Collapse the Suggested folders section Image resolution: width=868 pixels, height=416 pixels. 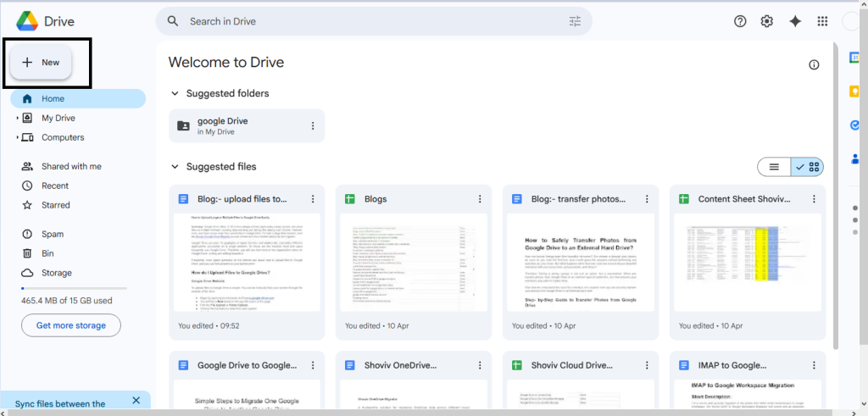(175, 93)
